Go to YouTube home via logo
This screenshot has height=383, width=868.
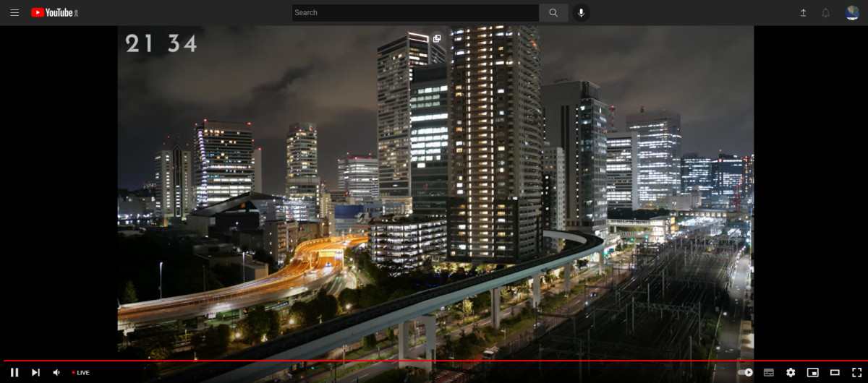[x=54, y=12]
